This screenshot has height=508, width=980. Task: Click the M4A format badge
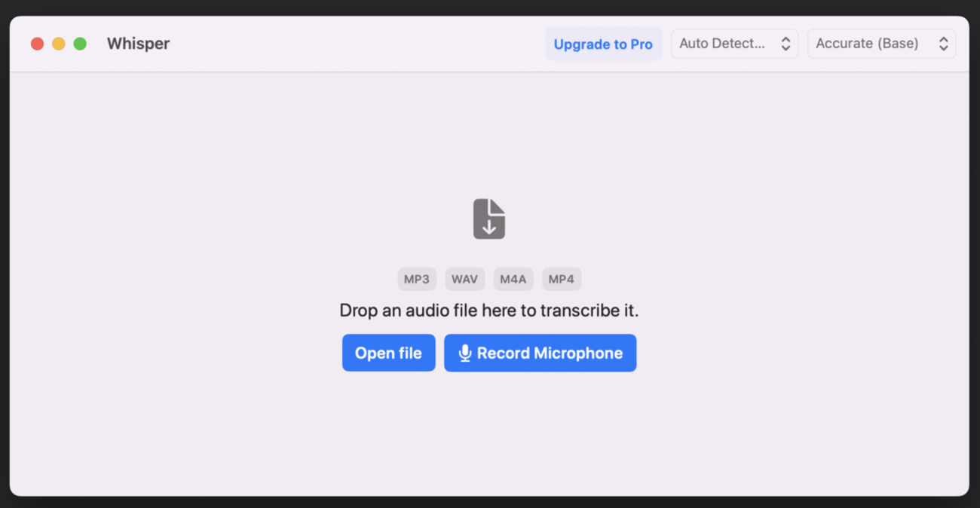(x=513, y=279)
